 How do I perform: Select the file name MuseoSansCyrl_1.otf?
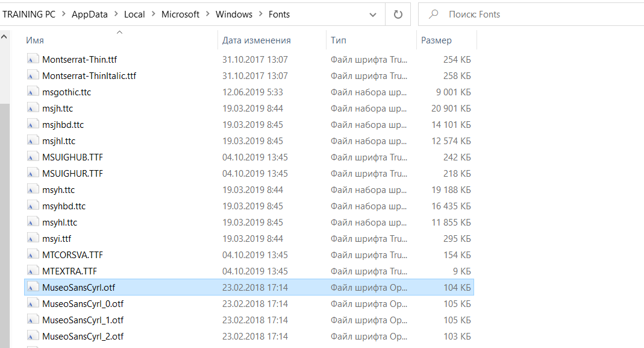pos(83,320)
